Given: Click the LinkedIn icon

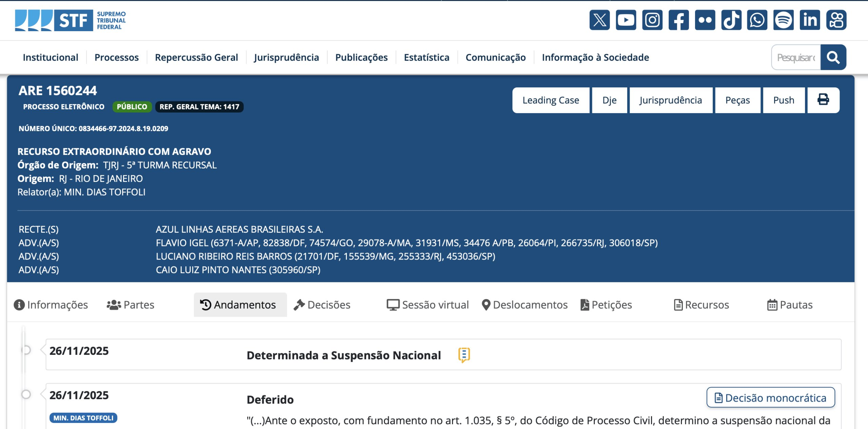Looking at the screenshot, I should tap(810, 20).
